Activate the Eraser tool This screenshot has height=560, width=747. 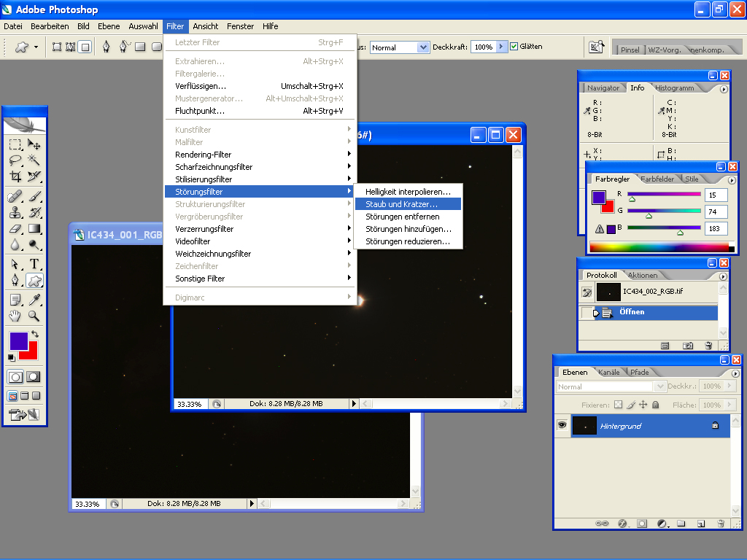point(15,228)
